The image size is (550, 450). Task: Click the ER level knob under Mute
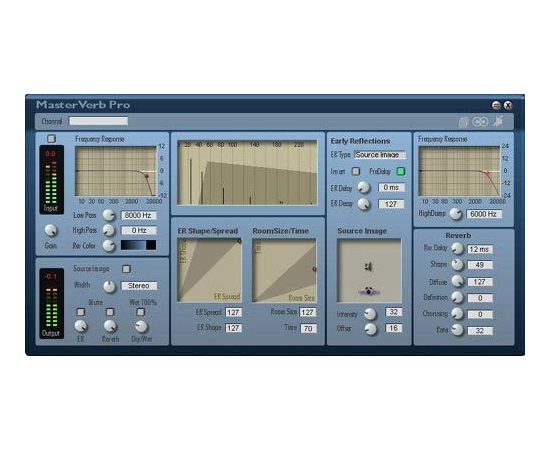(x=81, y=326)
